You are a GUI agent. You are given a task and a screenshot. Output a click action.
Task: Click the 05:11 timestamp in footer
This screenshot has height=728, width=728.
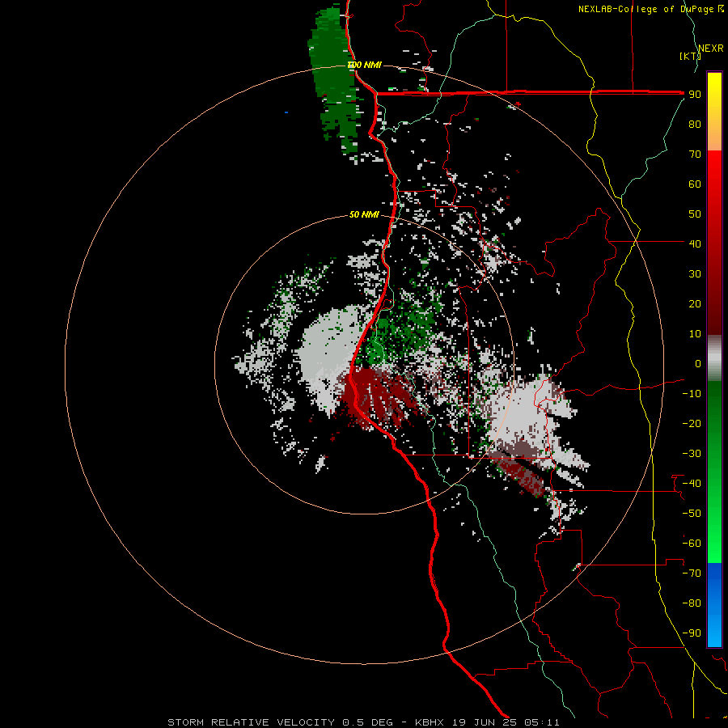pos(542,722)
